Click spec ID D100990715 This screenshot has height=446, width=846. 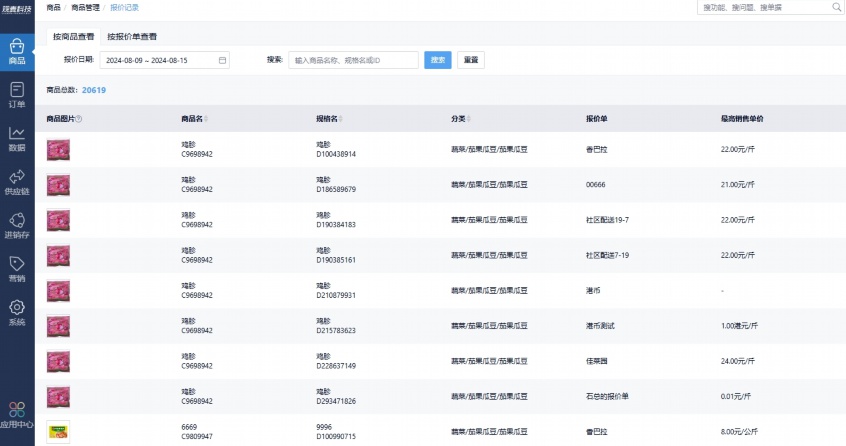point(336,436)
